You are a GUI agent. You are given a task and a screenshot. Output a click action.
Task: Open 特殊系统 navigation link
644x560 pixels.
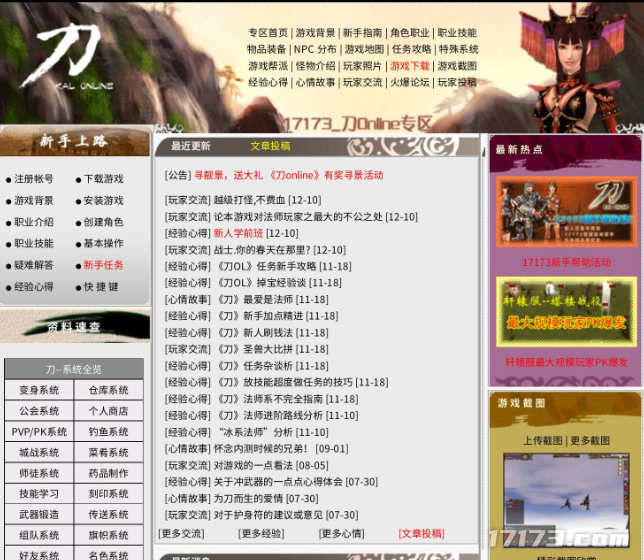coord(459,49)
